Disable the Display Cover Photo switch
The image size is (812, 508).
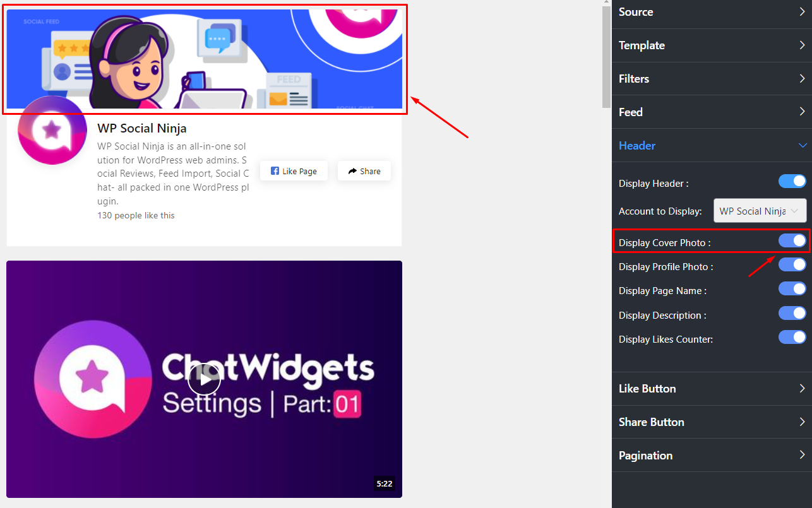tap(792, 240)
